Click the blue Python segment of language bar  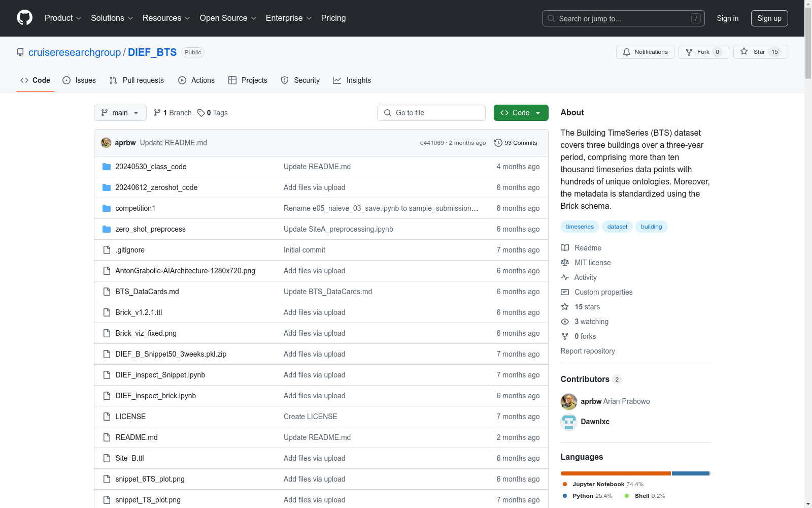tap(690, 473)
